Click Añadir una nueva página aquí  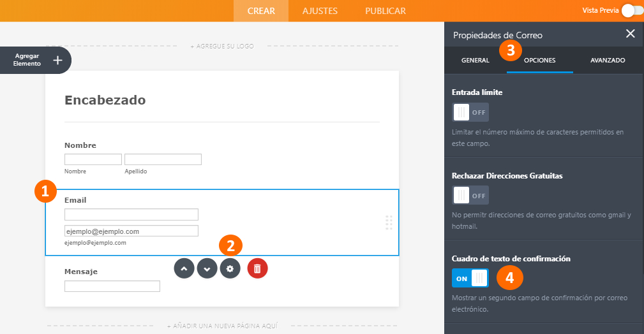point(222,326)
